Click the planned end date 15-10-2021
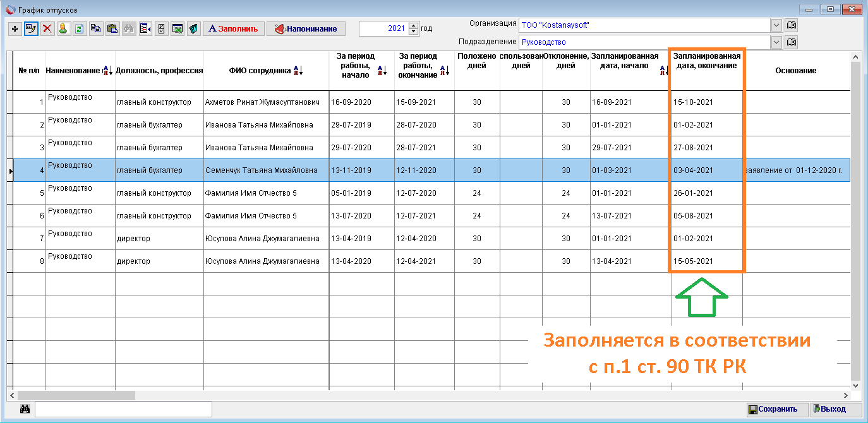Viewport: 868px width, 423px height. coord(707,102)
